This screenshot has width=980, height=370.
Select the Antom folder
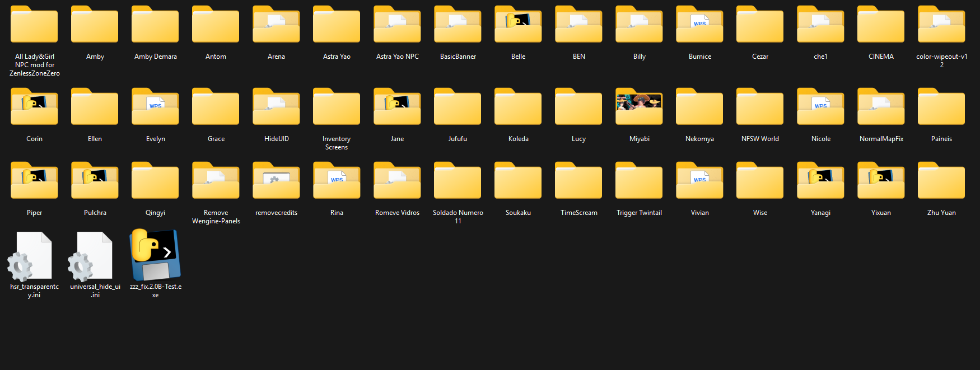pos(216,25)
